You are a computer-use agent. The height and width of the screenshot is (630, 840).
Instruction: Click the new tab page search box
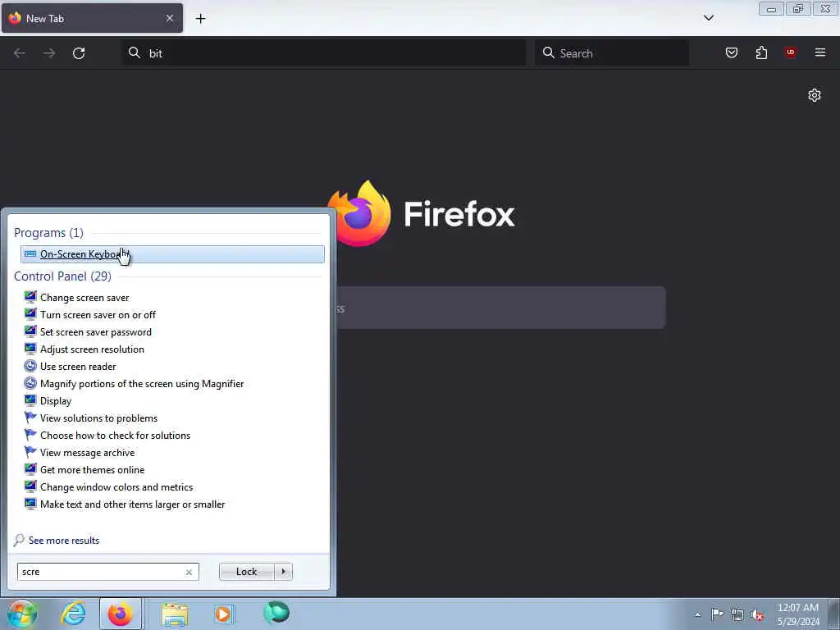pos(501,308)
